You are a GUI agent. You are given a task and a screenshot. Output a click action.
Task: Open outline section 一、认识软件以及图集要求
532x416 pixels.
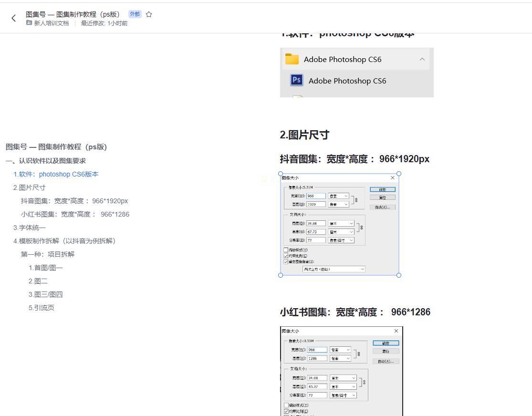[x=46, y=161]
